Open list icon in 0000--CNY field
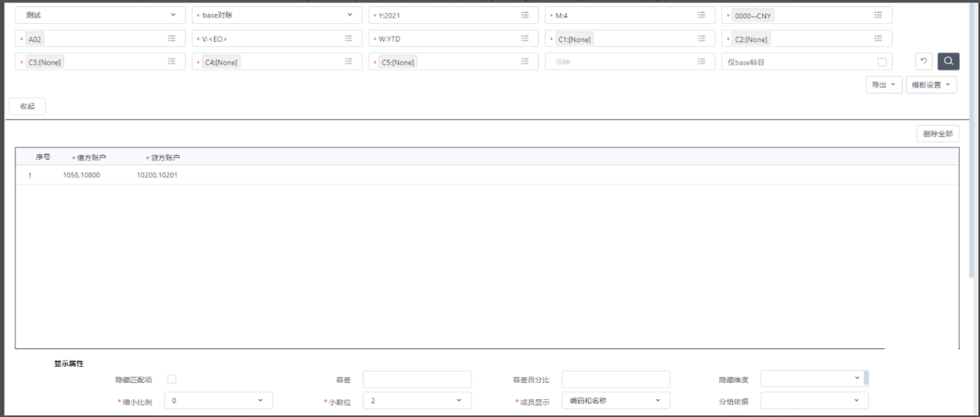The image size is (980, 417). pyautogui.click(x=878, y=15)
